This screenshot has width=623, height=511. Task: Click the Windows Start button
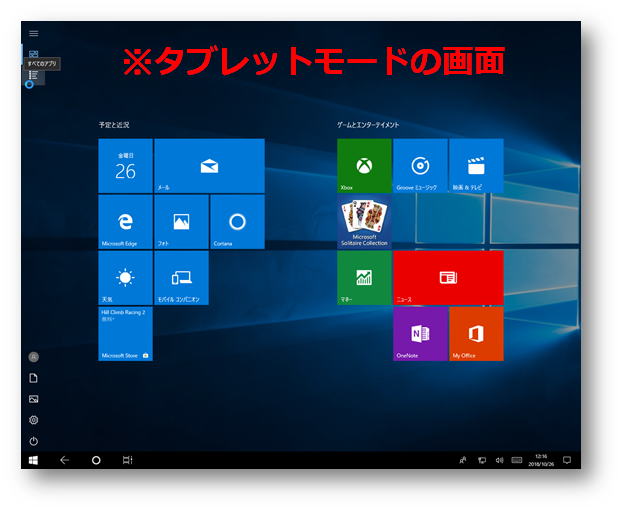click(33, 460)
